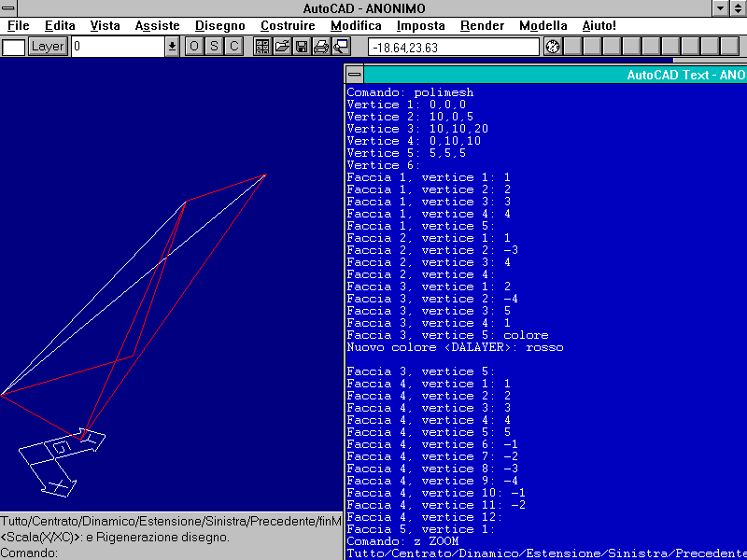Image resolution: width=747 pixels, height=560 pixels.
Task: Click the AutoCAD Text window title bar
Action: [555, 75]
